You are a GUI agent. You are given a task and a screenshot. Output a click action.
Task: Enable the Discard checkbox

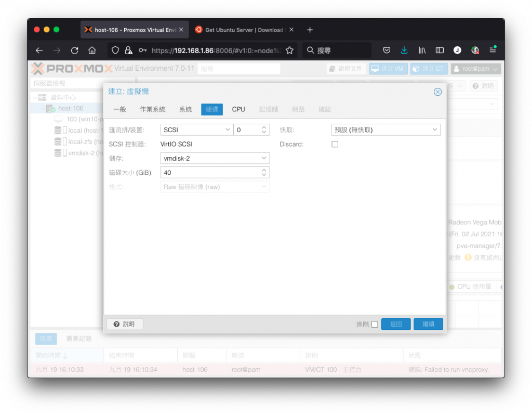(x=335, y=145)
